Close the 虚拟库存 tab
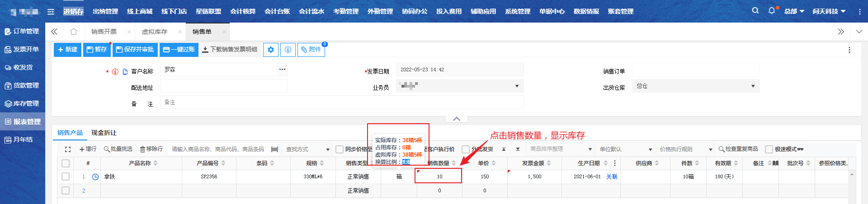Screen dimensions: 868x204 click(180, 32)
